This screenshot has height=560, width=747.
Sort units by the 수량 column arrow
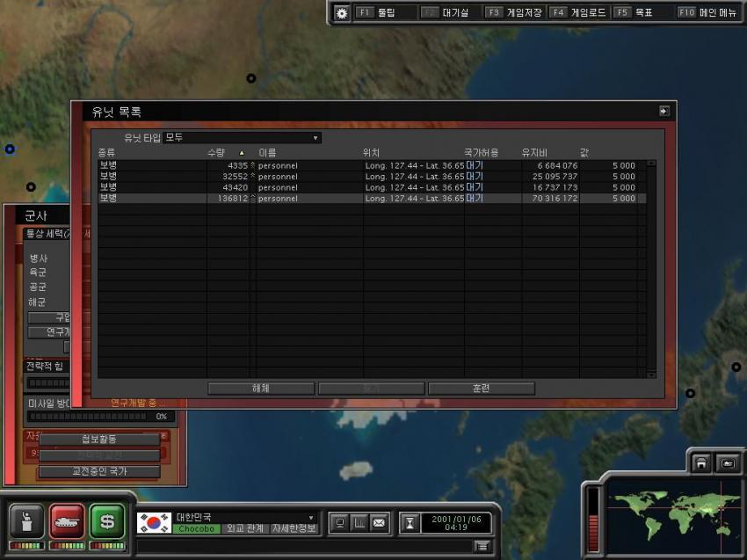point(242,153)
